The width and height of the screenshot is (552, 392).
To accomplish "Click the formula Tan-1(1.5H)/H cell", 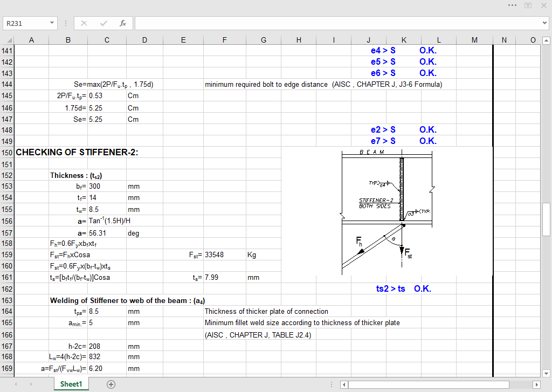I will point(109,221).
